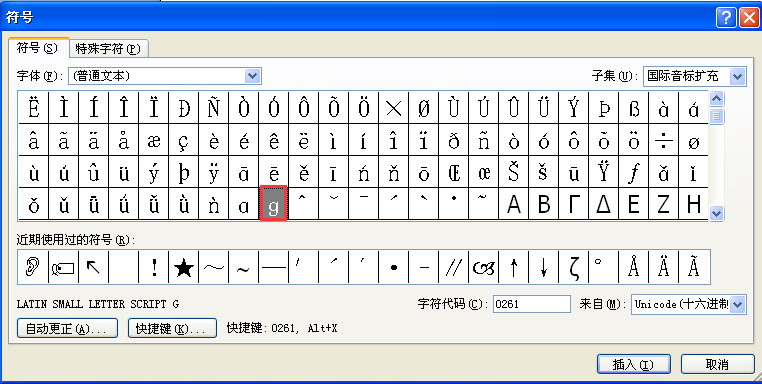762x384 pixels.
Task: Select the northwest arrow ↖ recent symbol
Action: (93, 267)
